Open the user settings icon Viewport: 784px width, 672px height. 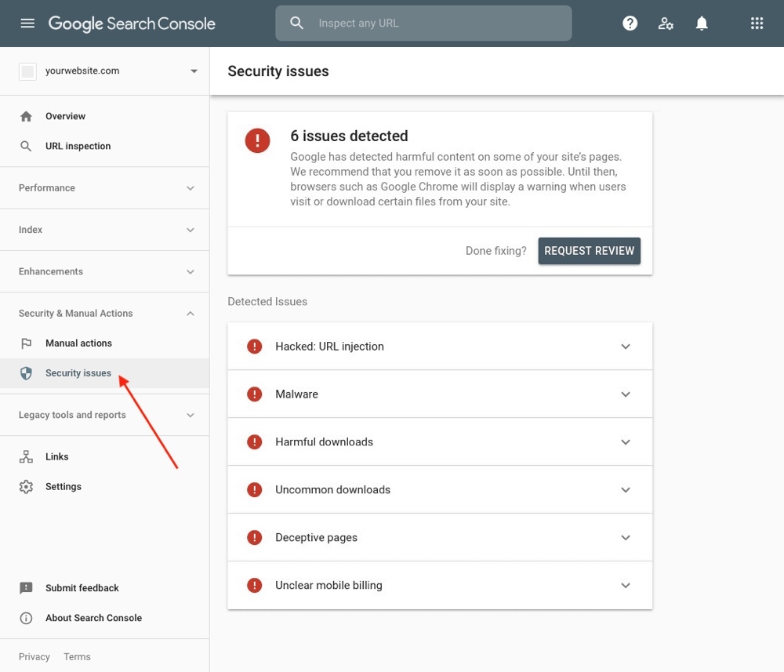pyautogui.click(x=666, y=24)
